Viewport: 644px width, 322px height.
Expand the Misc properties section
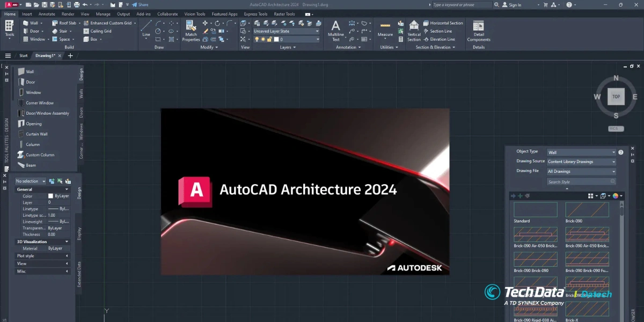pos(42,272)
